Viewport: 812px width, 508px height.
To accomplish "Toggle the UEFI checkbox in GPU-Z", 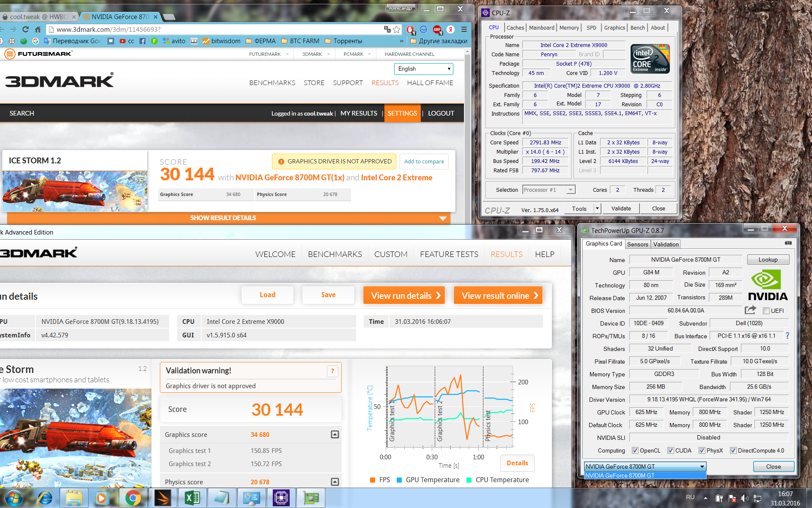I will pos(766,311).
